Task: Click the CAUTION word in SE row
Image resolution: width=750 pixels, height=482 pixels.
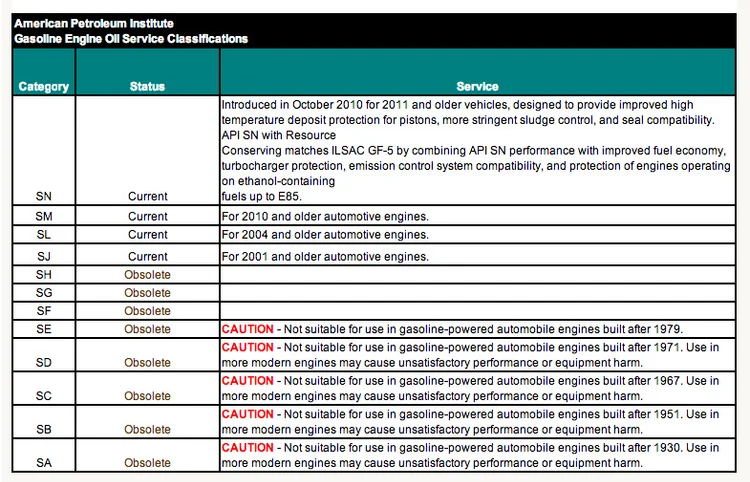Action: click(x=247, y=329)
